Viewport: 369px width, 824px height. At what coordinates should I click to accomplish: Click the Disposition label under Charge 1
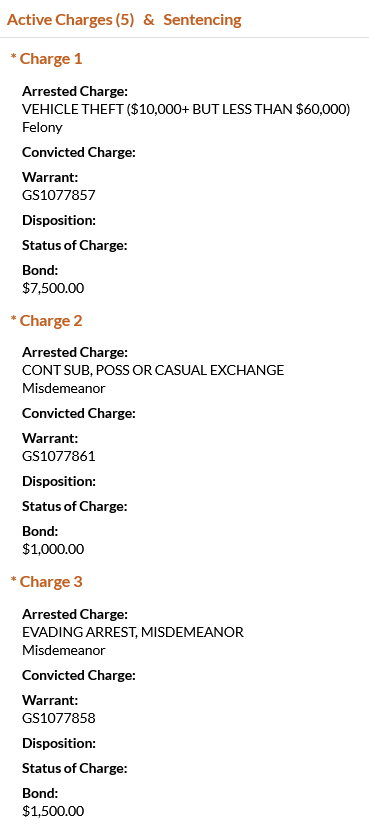pos(59,220)
